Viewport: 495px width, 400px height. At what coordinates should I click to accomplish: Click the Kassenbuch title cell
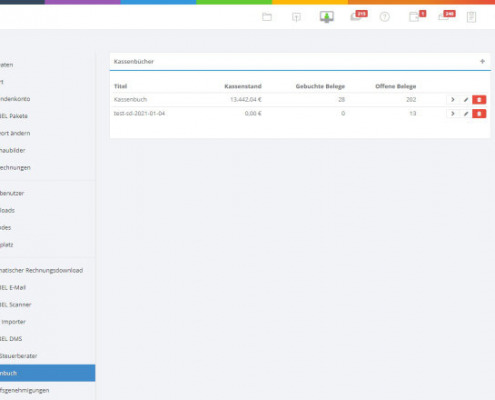(x=130, y=100)
